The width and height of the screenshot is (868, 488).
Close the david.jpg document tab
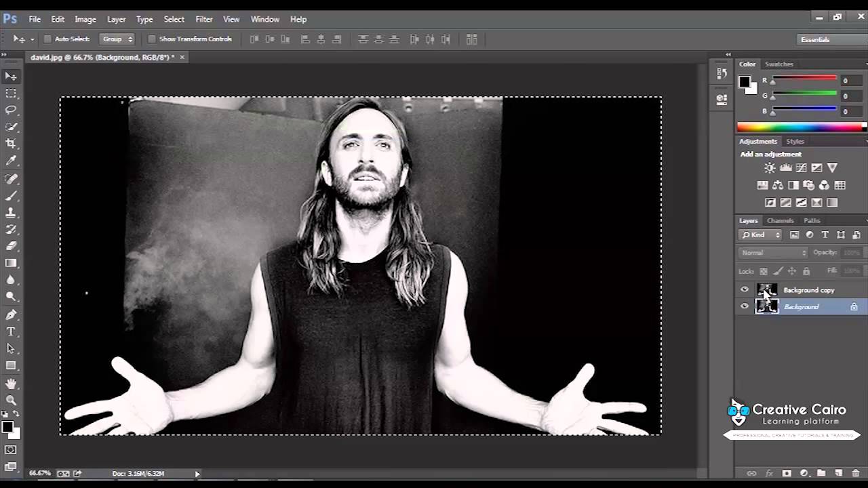[x=182, y=58]
